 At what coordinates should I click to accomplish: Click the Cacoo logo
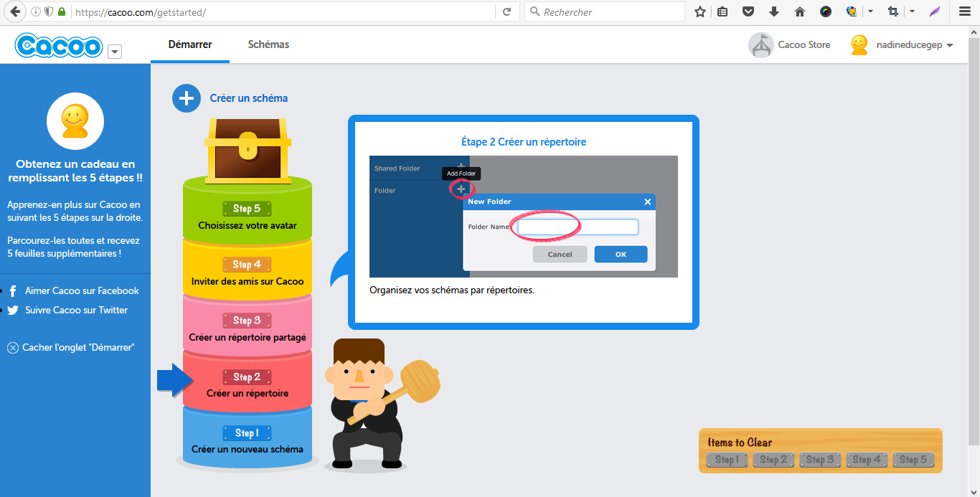click(x=60, y=47)
